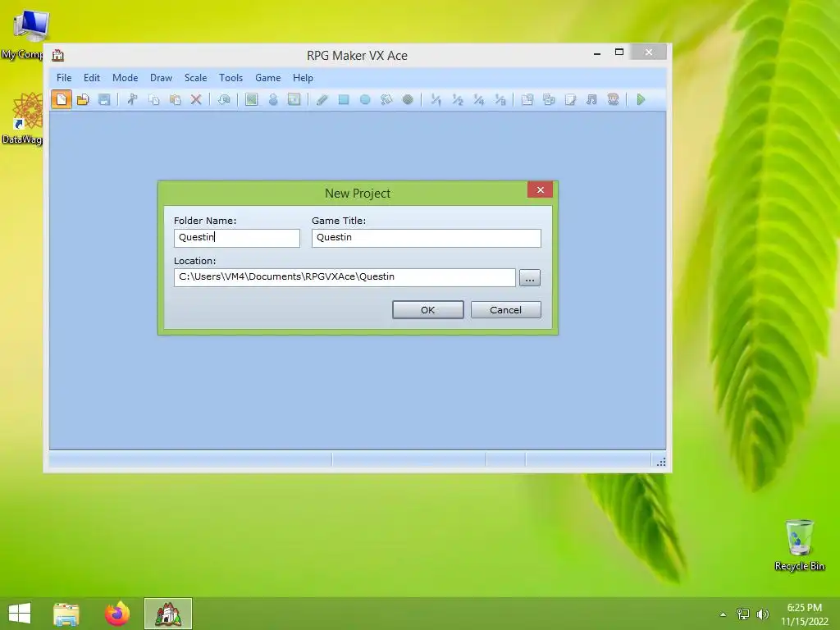Image resolution: width=840 pixels, height=630 pixels.
Task: Open the Sound Test music icon
Action: pyautogui.click(x=591, y=99)
